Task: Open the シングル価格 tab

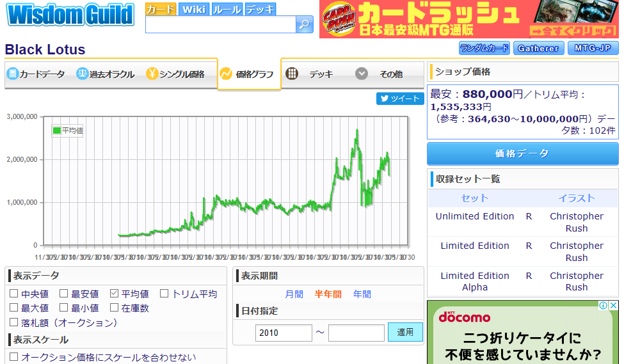Action: click(x=175, y=74)
